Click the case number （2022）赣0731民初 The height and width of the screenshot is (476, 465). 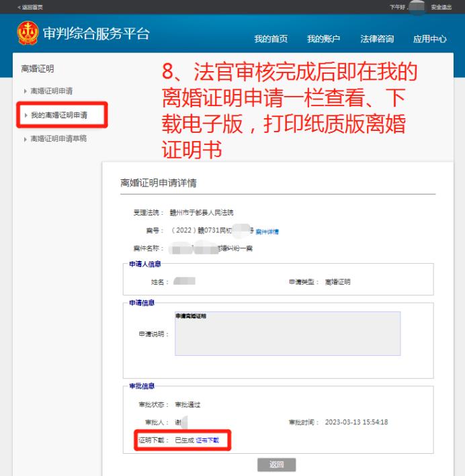[201, 230]
